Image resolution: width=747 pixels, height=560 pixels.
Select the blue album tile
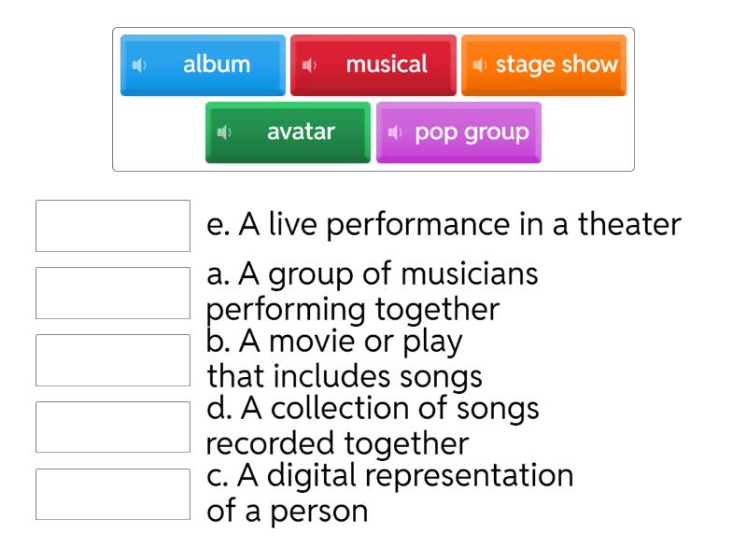click(202, 64)
